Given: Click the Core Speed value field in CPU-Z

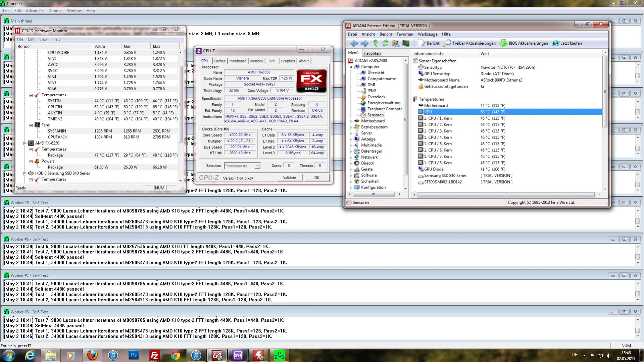Looking at the screenshot, I should pyautogui.click(x=240, y=135).
